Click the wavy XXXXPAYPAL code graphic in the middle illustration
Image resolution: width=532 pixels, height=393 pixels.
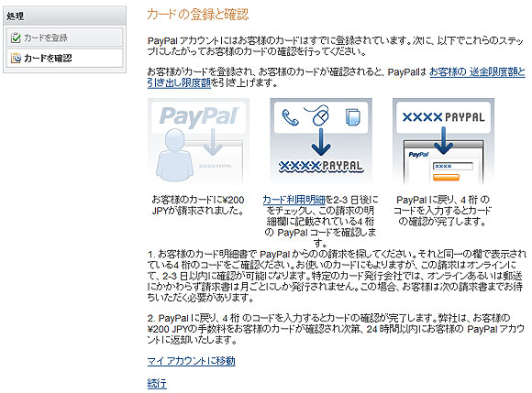pos(321,166)
